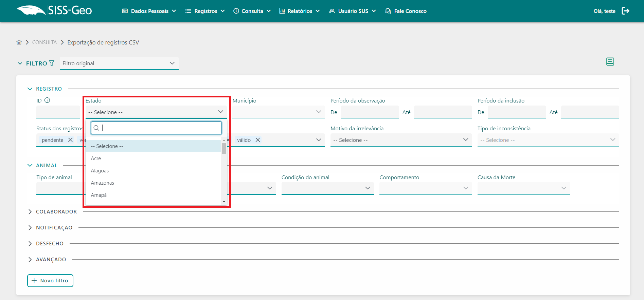Open the Registros menu
The image size is (644, 300).
[x=205, y=11]
